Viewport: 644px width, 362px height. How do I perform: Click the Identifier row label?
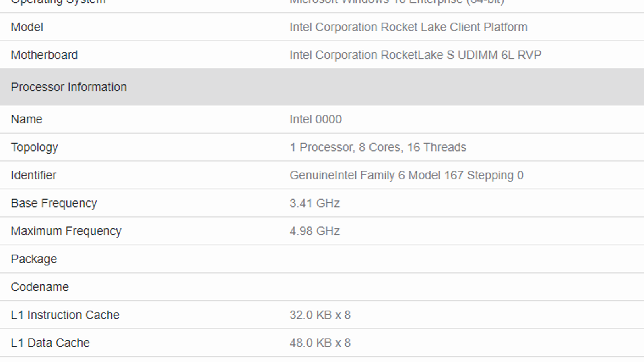pyautogui.click(x=34, y=175)
